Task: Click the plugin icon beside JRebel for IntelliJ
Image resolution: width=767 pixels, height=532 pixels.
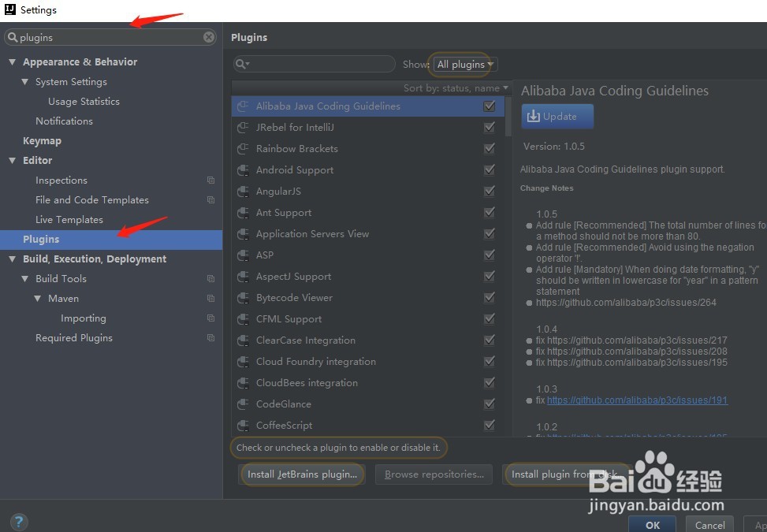Action: click(243, 128)
